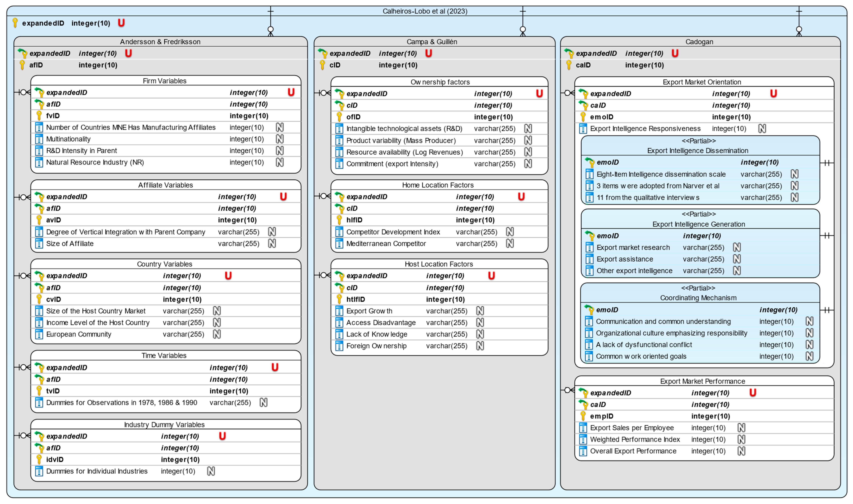
Task: Click the column icon next to Mediterranean Competitor
Action: pos(339,244)
